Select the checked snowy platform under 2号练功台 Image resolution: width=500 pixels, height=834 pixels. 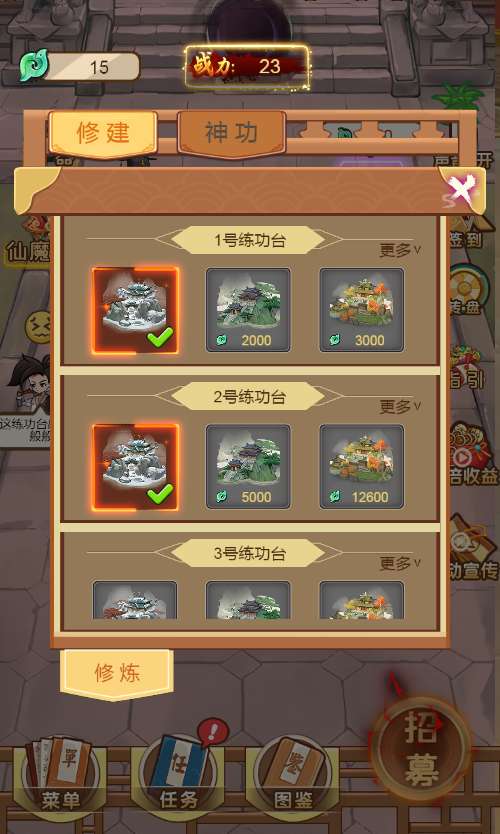coord(135,467)
